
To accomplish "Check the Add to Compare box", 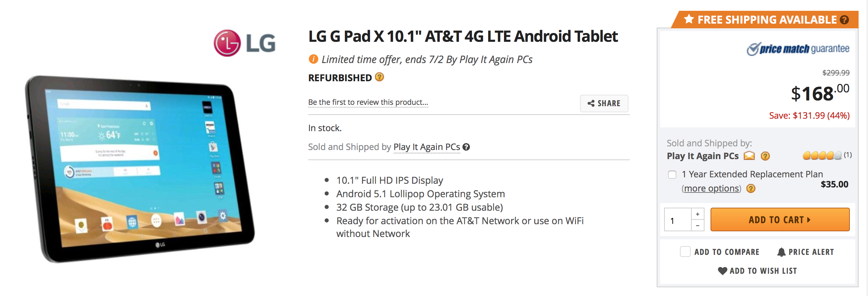I will click(685, 251).
